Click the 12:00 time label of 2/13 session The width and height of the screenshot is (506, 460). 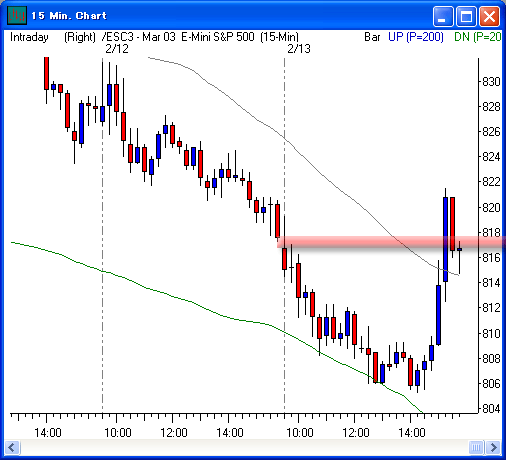point(356,433)
